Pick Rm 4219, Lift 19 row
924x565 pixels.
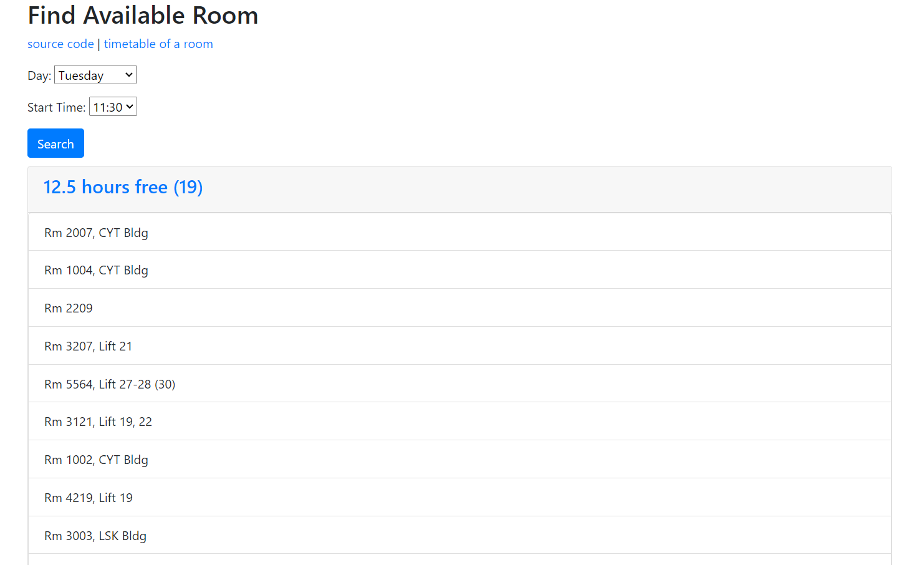(89, 498)
